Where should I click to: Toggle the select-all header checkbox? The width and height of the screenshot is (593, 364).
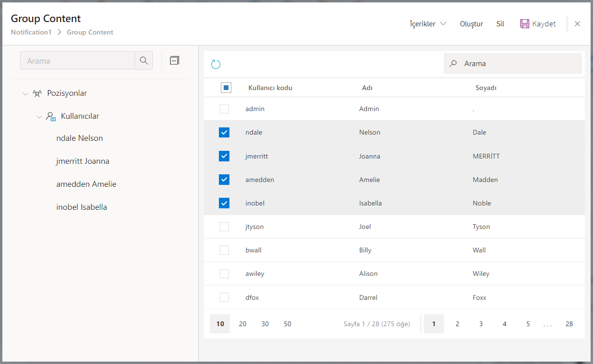click(226, 88)
